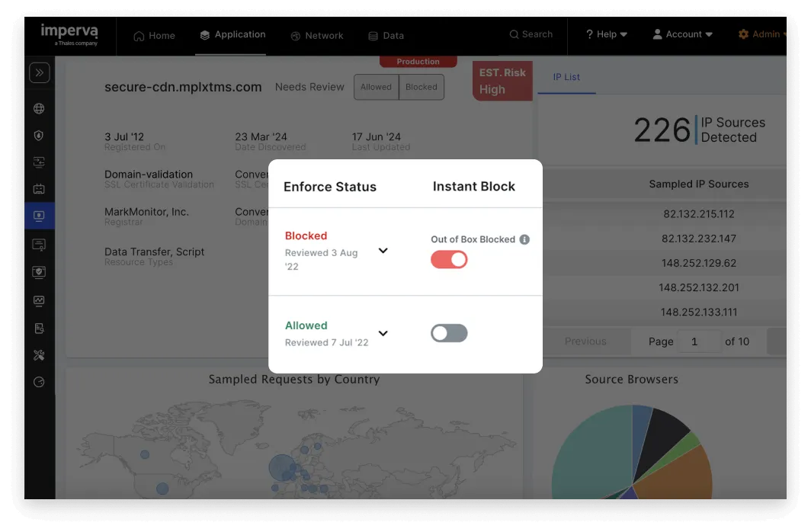Viewport: 811px width, 532px height.
Task: Open the Admin settings dropdown
Action: [x=762, y=34]
